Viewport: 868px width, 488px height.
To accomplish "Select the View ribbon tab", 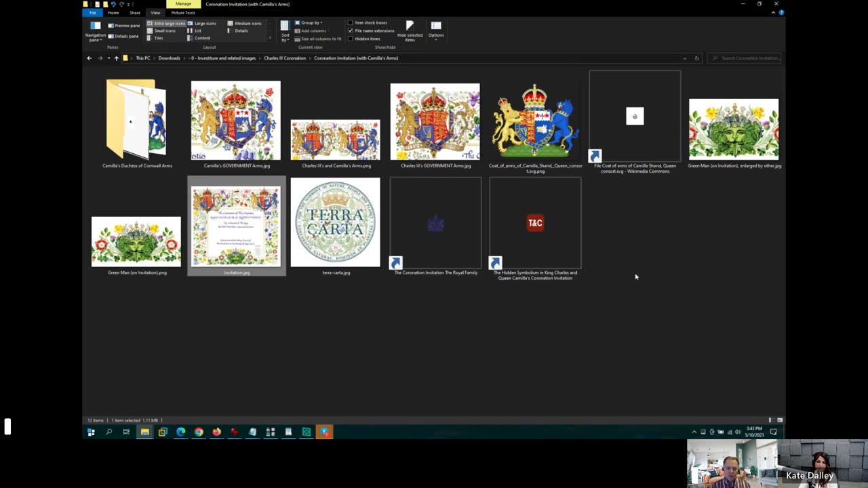I will coord(155,12).
